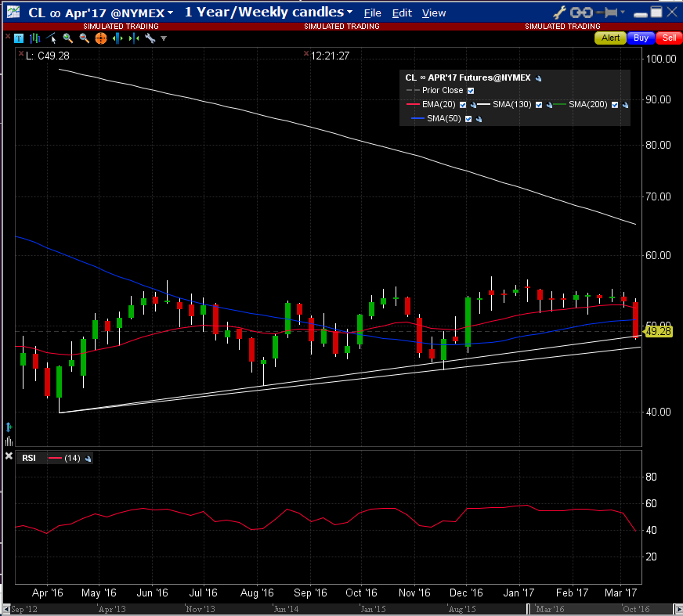Toggle the orange crosshair tool

100,38
